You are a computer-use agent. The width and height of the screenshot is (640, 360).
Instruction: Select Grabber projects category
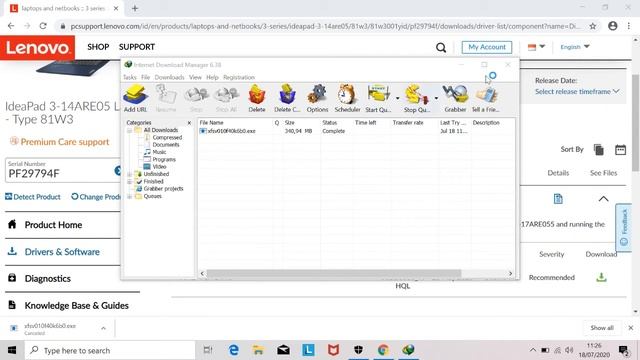pyautogui.click(x=163, y=189)
